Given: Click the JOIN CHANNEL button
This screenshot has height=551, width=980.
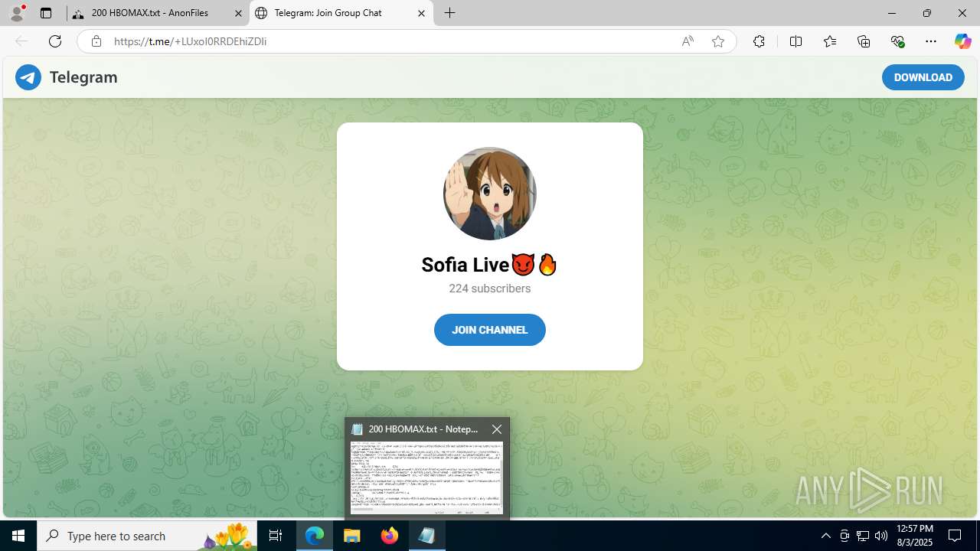Looking at the screenshot, I should 490,330.
